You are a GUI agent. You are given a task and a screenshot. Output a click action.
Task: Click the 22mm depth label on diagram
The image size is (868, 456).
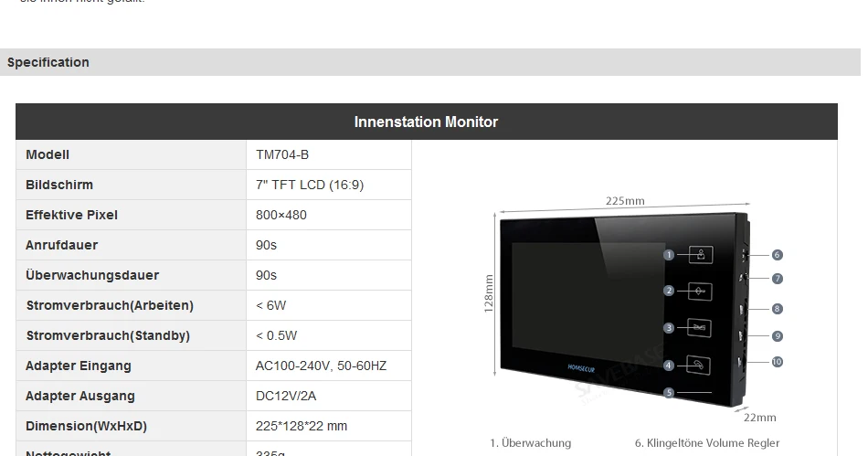pos(759,418)
